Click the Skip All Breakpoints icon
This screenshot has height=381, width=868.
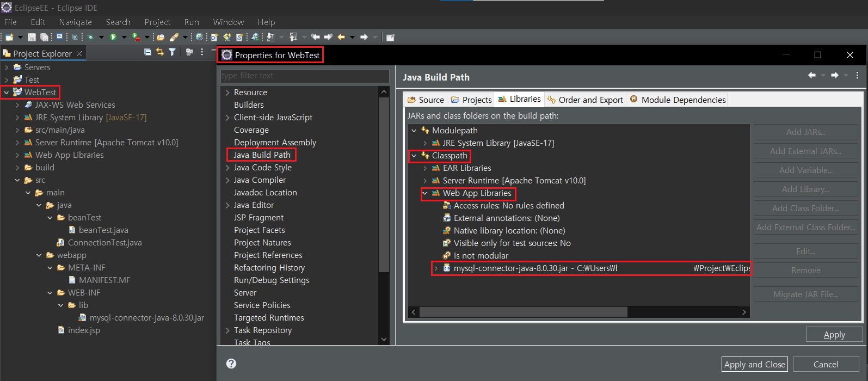(75, 37)
